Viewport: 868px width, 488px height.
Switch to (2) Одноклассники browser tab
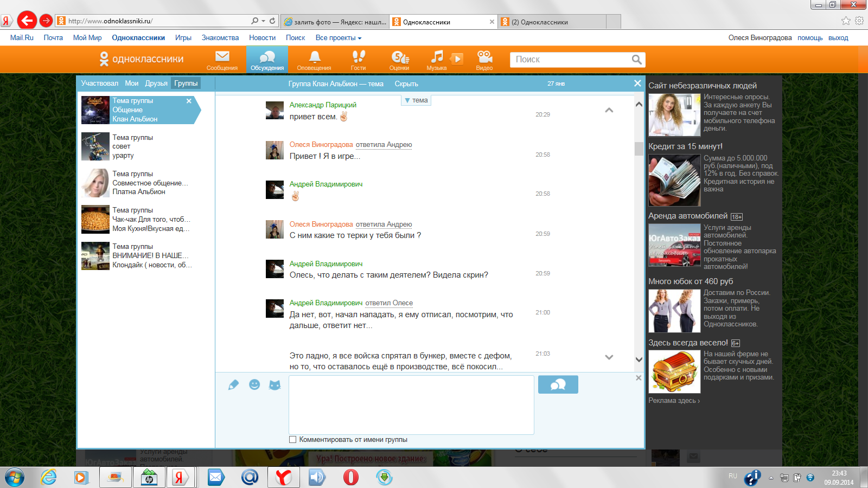click(x=552, y=22)
